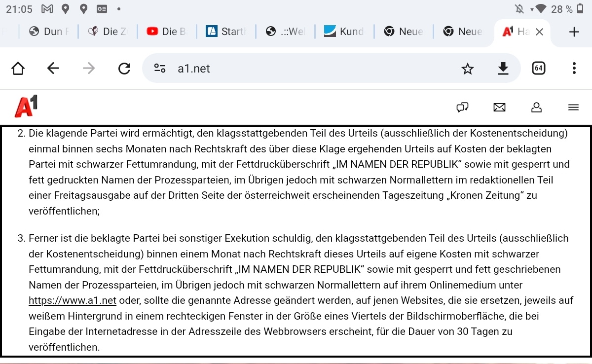Switch to the '.::Wel' tab
The height and width of the screenshot is (364, 592).
pos(285,32)
